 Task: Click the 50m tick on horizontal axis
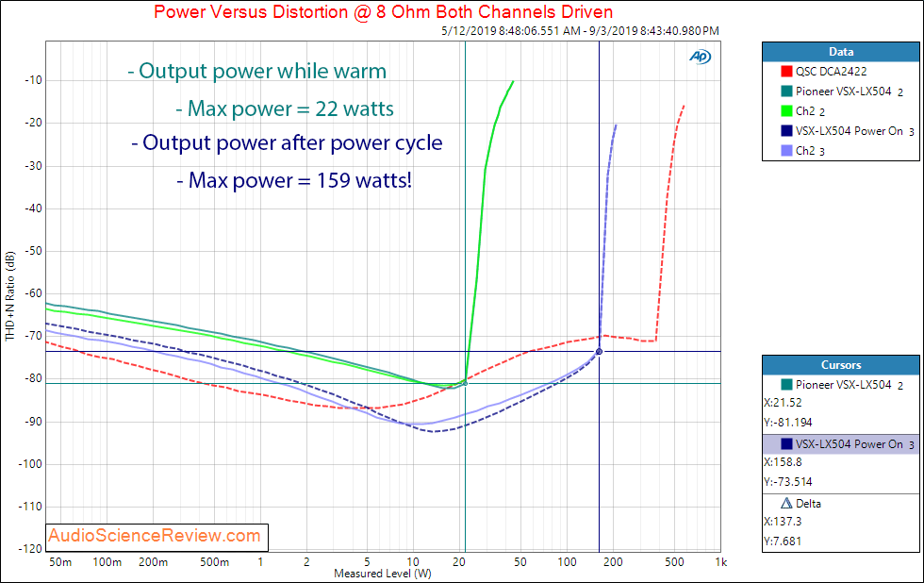(60, 562)
